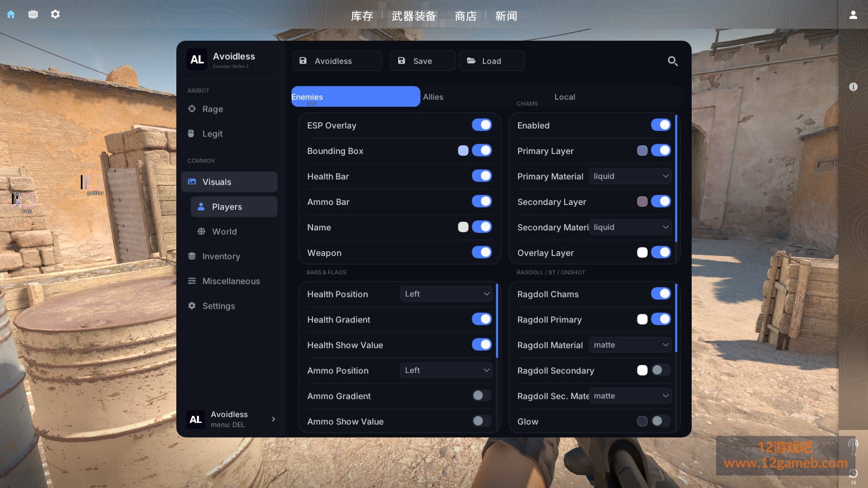Image resolution: width=868 pixels, height=488 pixels.
Task: Toggle ESP Overlay switch
Action: click(482, 125)
